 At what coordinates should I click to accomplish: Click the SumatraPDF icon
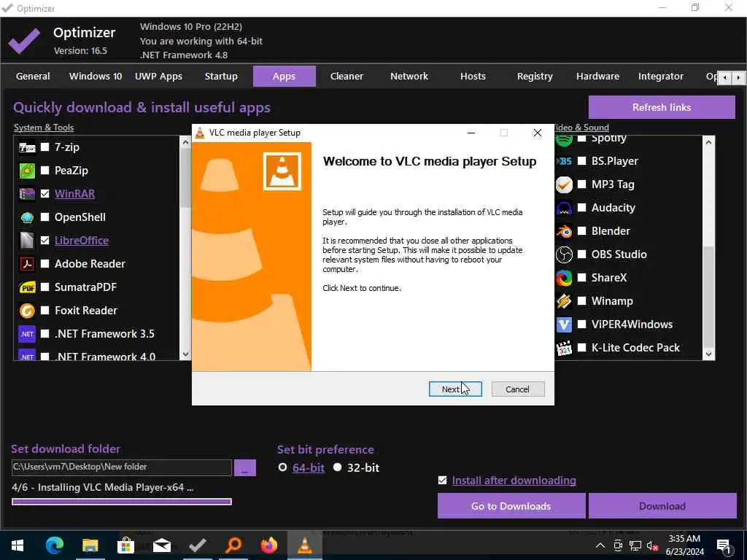click(27, 287)
